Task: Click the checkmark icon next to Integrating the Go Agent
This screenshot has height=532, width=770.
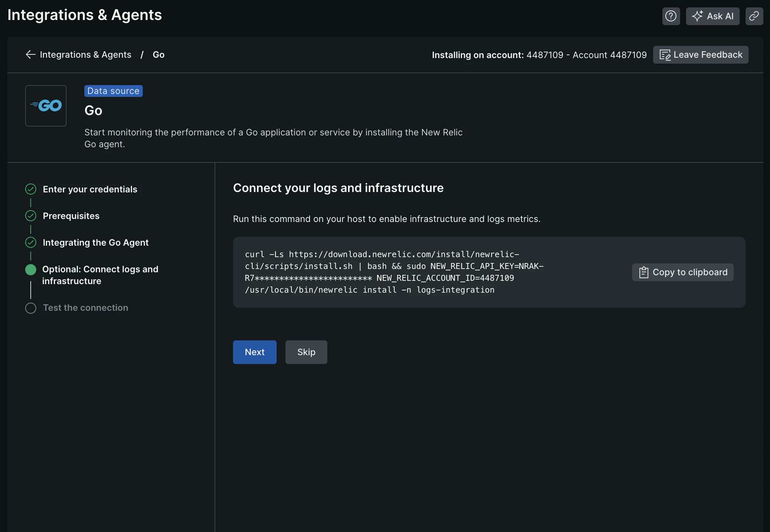Action: coord(31,242)
